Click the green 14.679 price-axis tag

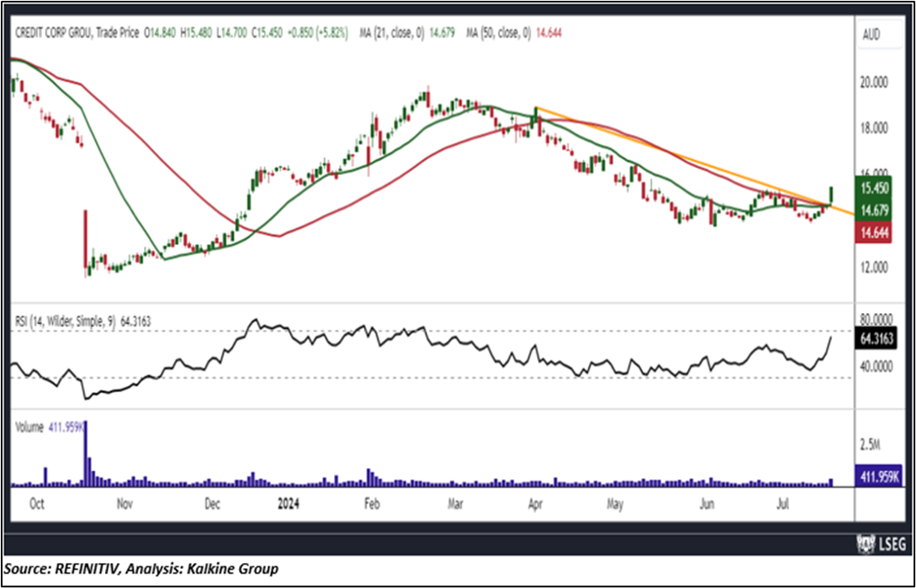[x=874, y=211]
